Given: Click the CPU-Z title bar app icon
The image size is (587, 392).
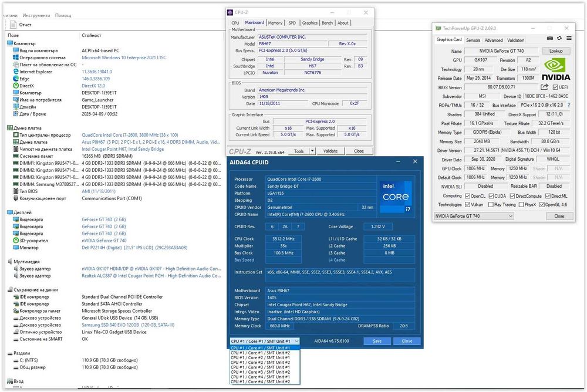Looking at the screenshot, I should 230,12.
